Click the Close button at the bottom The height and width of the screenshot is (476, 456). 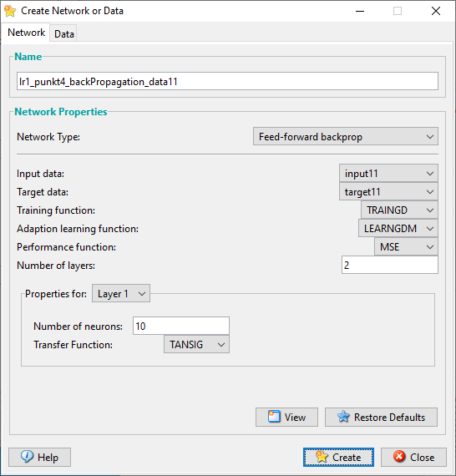(413, 457)
